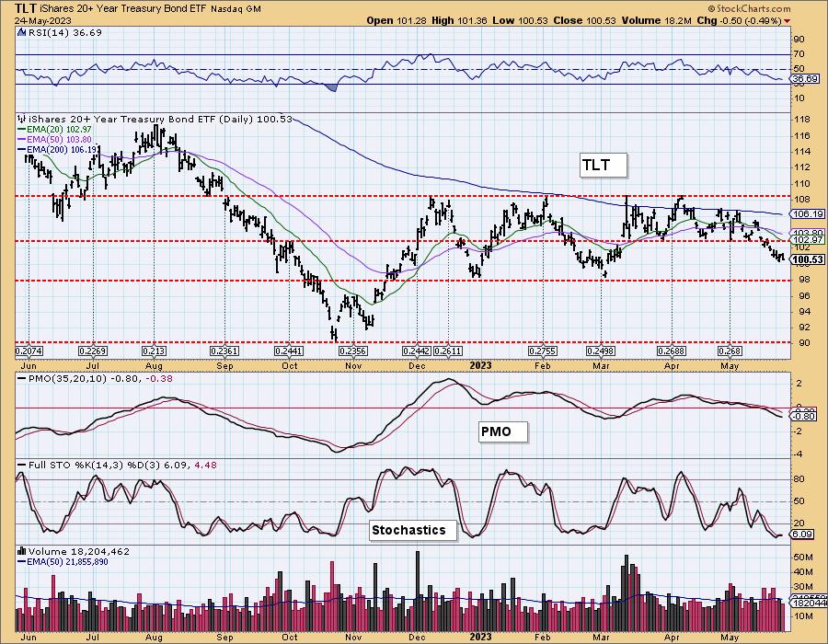The image size is (828, 644).
Task: Click the 0.2498 value label near March
Action: tap(601, 351)
